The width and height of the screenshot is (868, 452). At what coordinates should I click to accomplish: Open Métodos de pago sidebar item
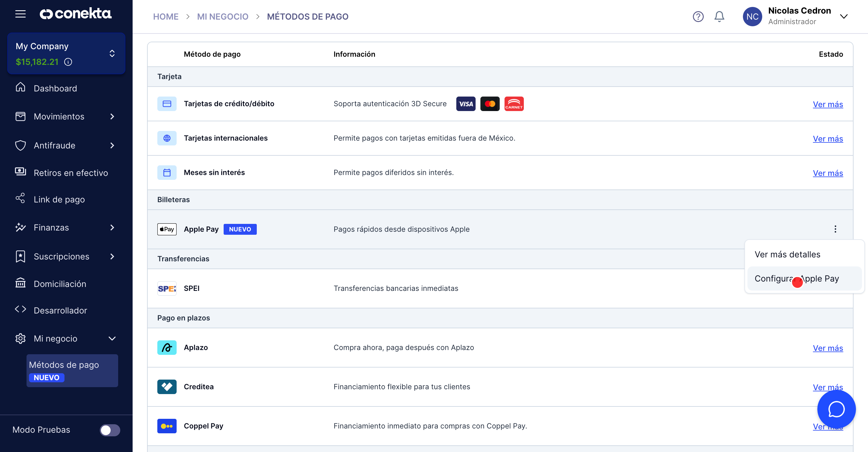64,365
